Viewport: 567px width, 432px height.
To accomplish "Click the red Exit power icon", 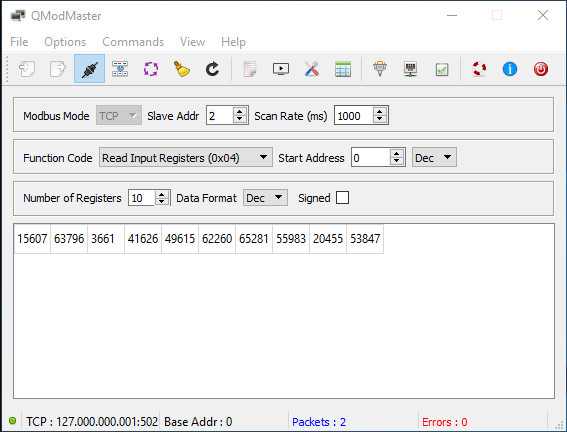I will click(541, 69).
